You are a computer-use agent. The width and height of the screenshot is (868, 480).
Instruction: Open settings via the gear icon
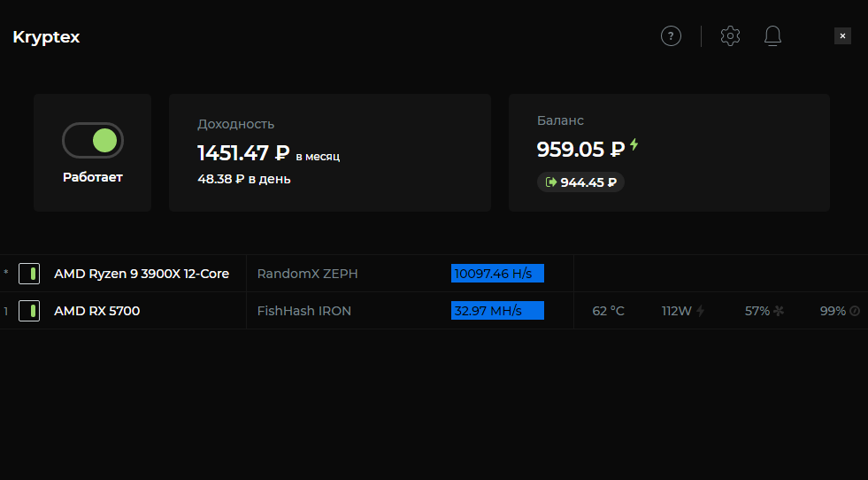click(730, 36)
